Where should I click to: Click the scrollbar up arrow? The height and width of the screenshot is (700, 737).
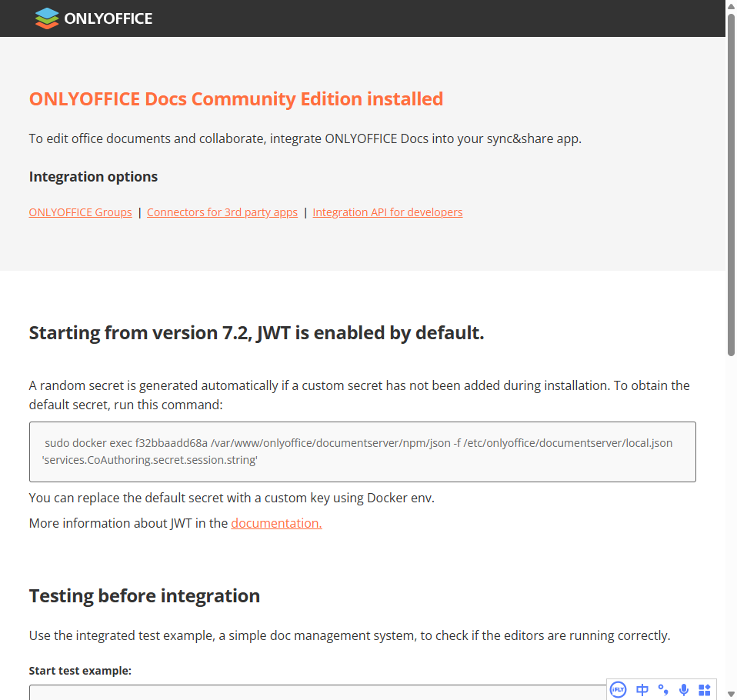tap(731, 5)
